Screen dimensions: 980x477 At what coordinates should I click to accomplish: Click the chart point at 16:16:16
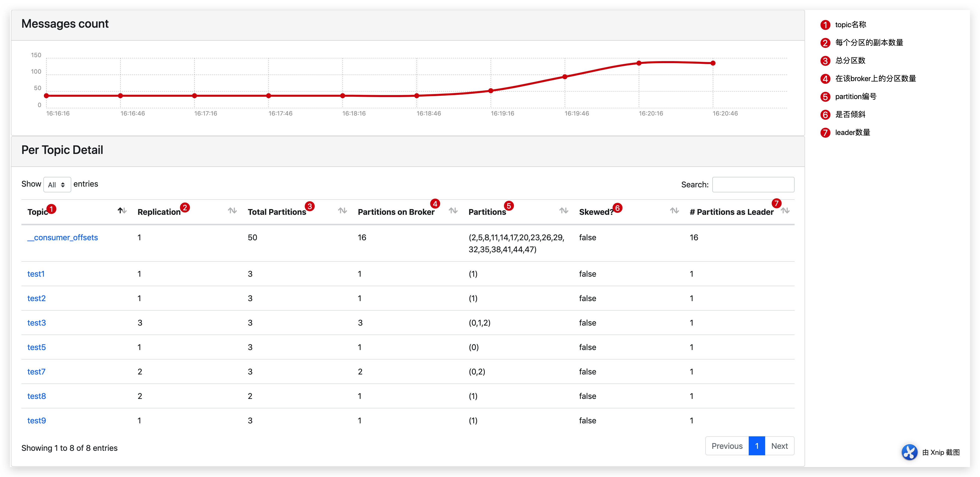[46, 96]
